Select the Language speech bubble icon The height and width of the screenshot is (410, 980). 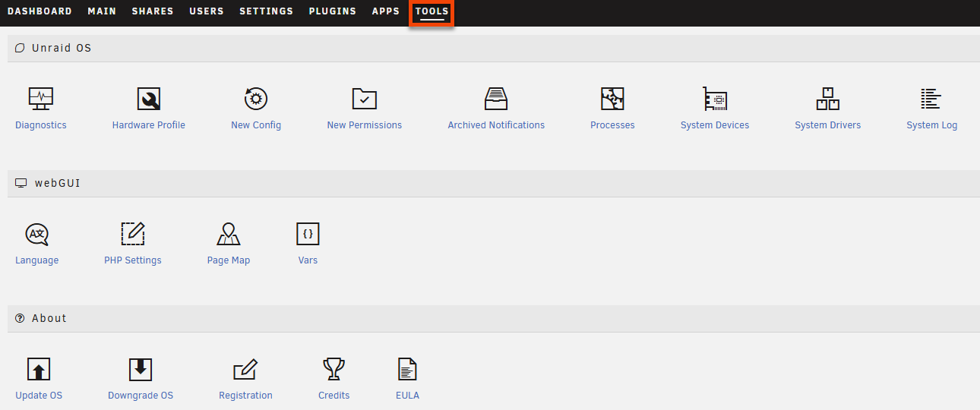click(x=36, y=234)
